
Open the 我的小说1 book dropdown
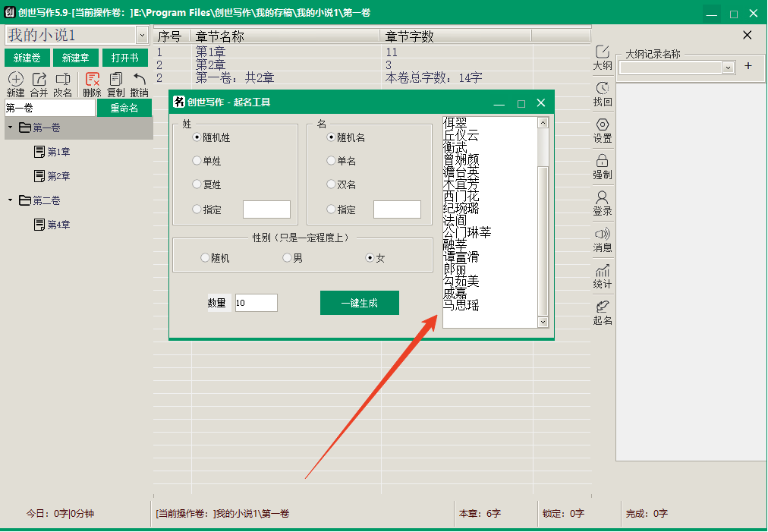[142, 35]
